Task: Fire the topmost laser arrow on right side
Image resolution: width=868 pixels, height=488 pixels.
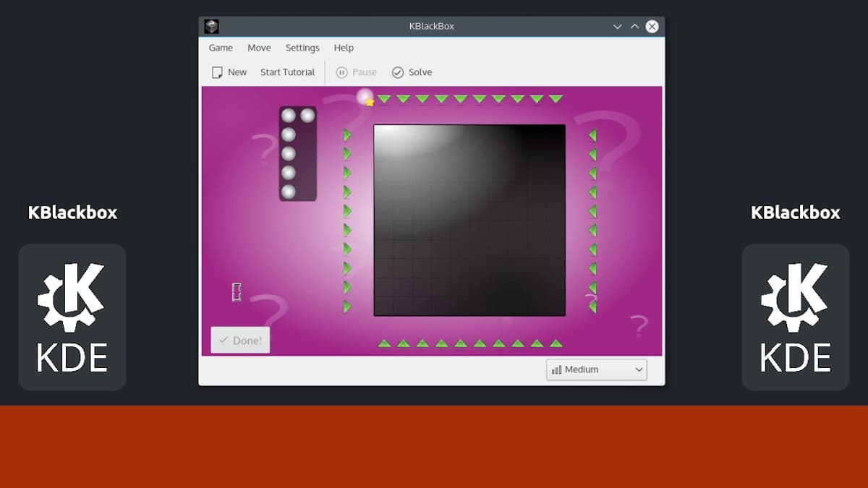Action: pyautogui.click(x=592, y=135)
